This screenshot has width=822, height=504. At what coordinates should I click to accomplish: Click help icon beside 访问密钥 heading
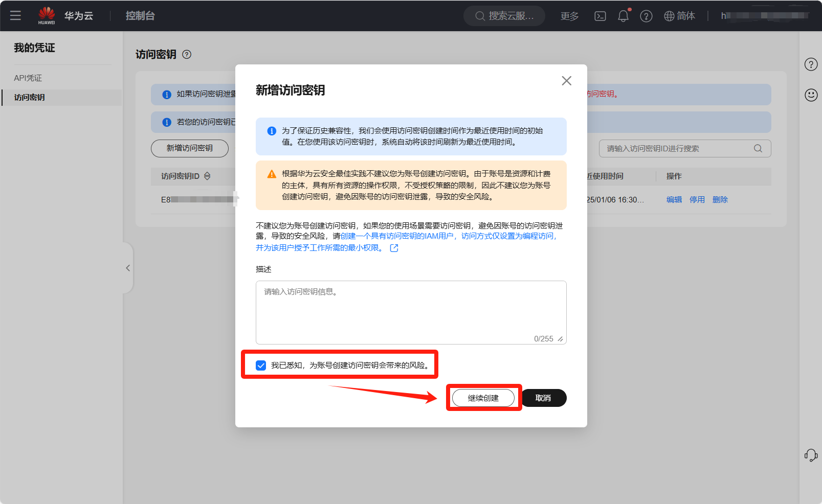tap(187, 55)
